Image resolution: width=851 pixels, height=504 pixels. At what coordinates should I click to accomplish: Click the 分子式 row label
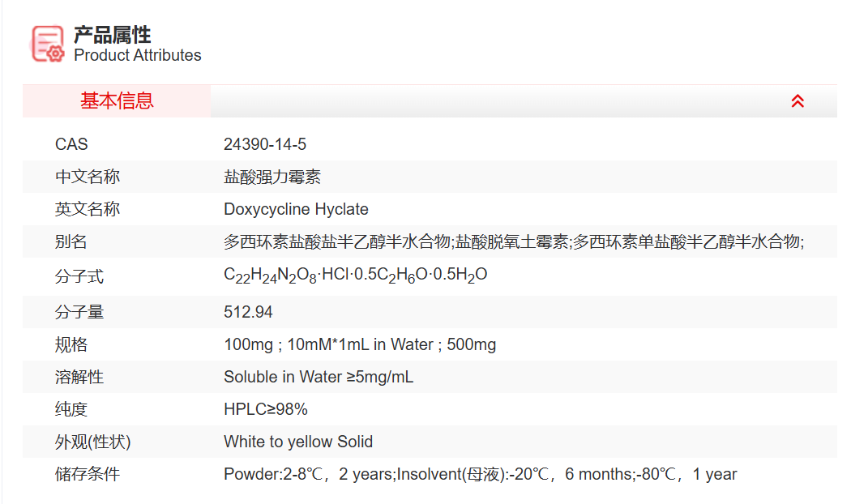click(79, 276)
